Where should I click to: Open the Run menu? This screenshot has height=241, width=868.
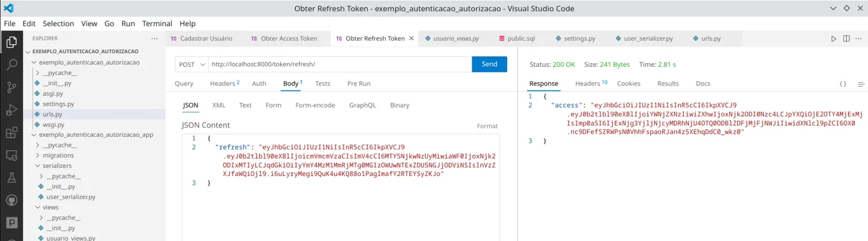click(x=128, y=24)
